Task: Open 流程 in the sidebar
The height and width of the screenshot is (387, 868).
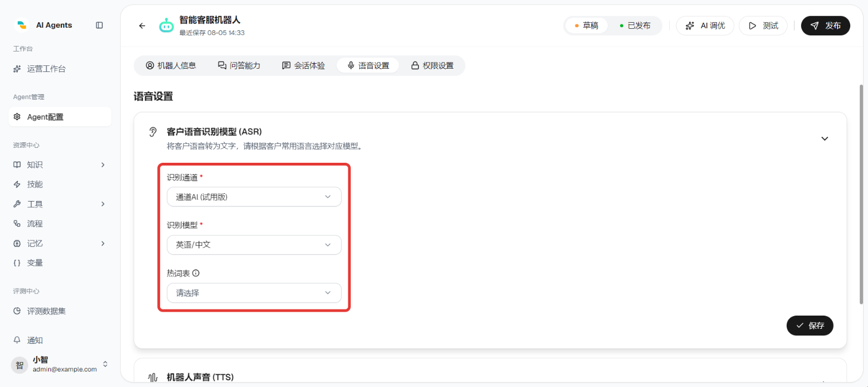Action: click(60, 224)
